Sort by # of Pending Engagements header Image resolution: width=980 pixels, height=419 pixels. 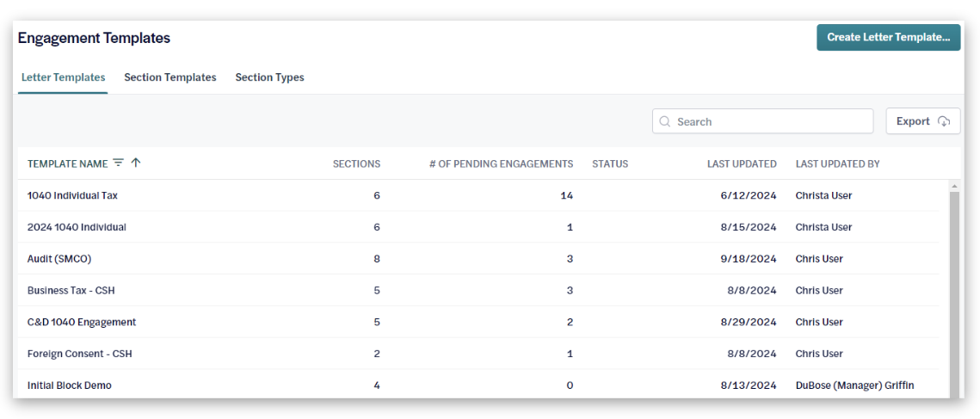click(x=502, y=163)
